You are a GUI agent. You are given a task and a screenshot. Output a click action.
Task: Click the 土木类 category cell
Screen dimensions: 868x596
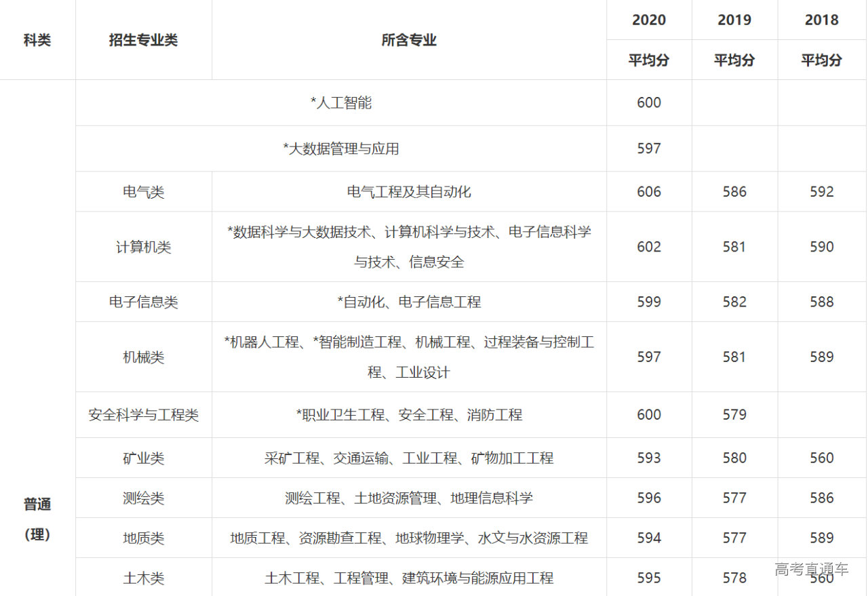(x=143, y=578)
